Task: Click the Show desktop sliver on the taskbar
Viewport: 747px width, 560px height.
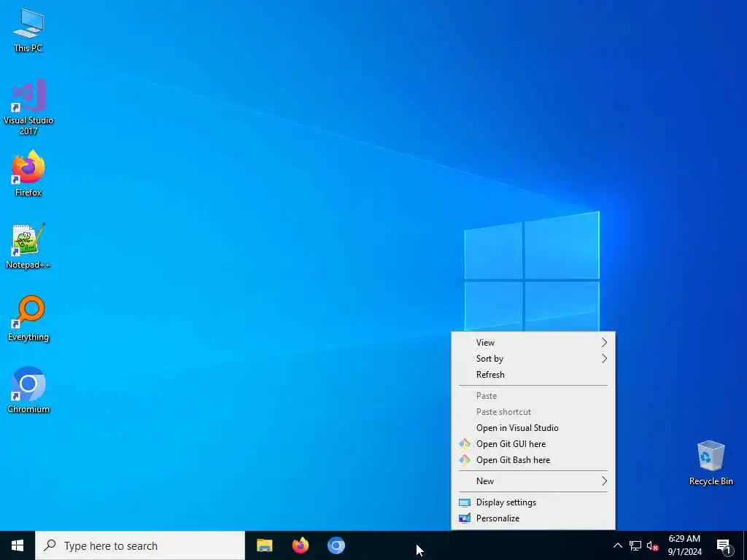Action: 745,545
